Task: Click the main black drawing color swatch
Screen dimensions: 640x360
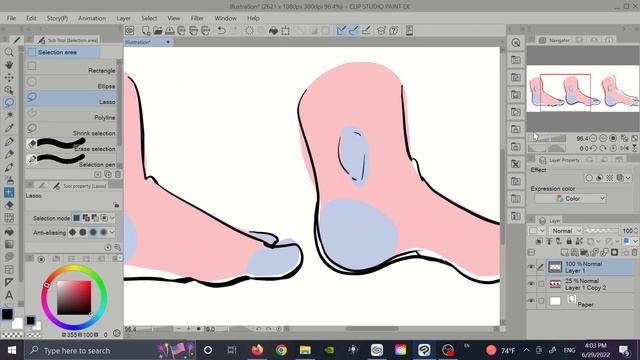Action: tap(7, 314)
